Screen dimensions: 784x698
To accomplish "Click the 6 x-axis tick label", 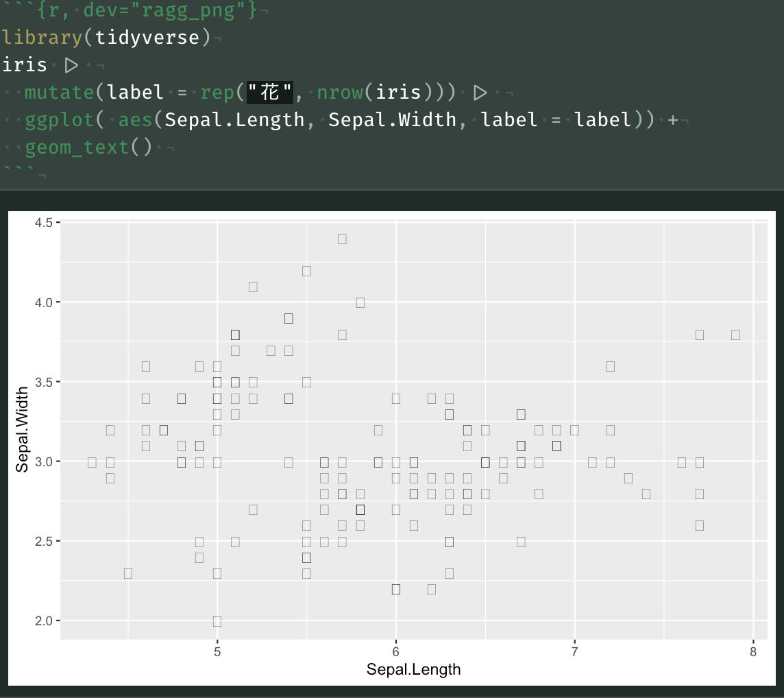I will [x=395, y=651].
